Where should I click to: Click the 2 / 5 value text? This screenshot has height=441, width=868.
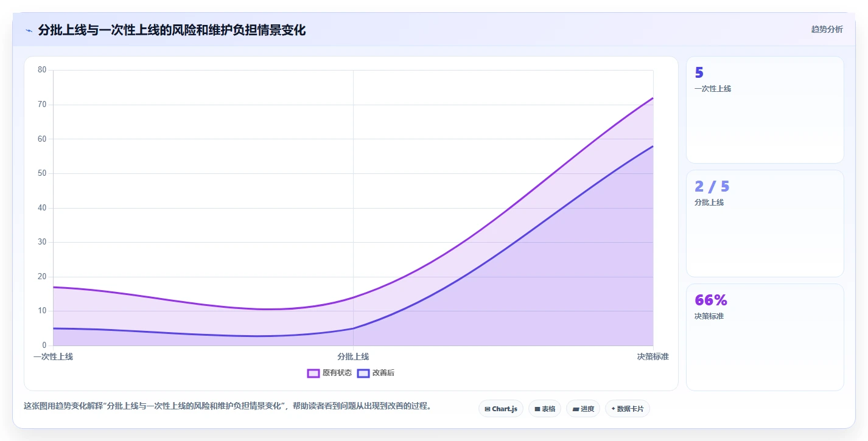[x=712, y=186]
